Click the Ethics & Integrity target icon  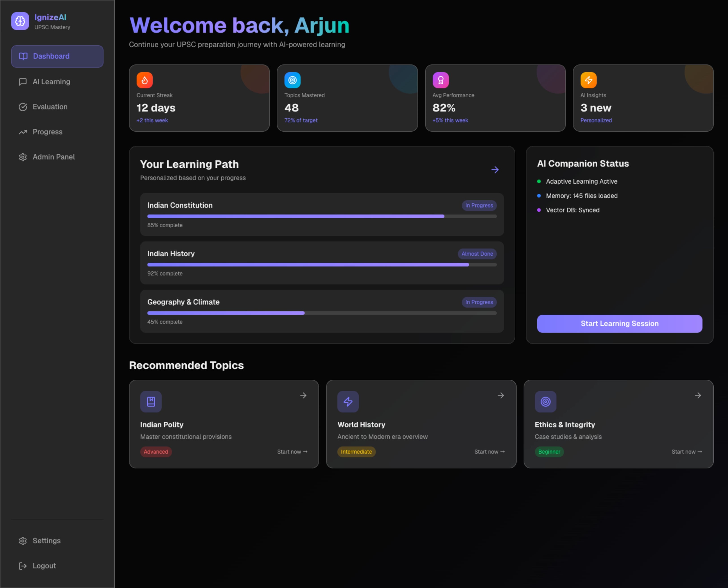point(545,402)
